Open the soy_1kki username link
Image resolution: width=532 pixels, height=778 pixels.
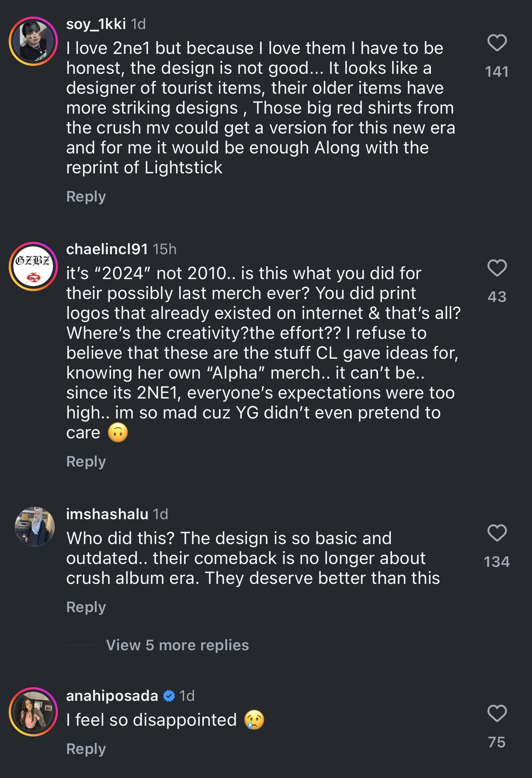click(x=96, y=24)
